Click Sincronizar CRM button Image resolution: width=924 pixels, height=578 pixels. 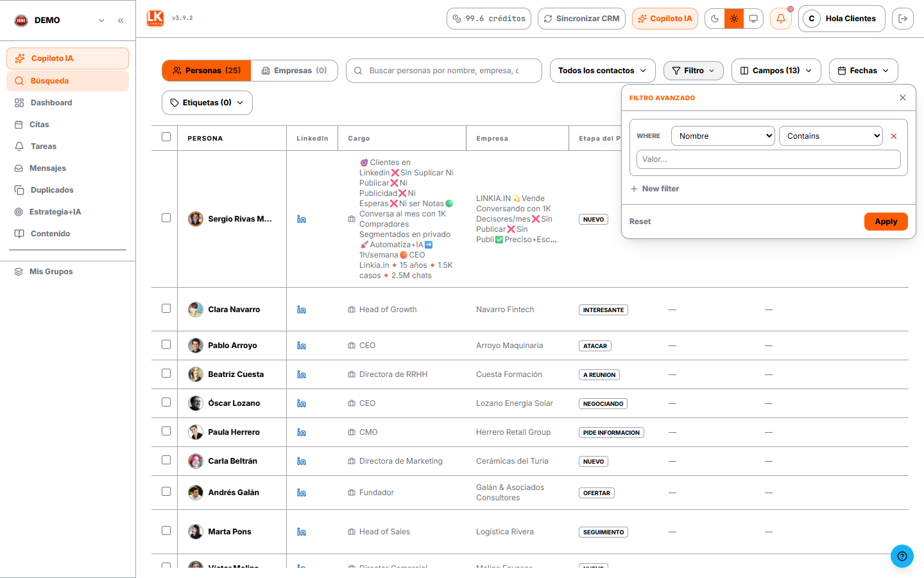point(581,19)
